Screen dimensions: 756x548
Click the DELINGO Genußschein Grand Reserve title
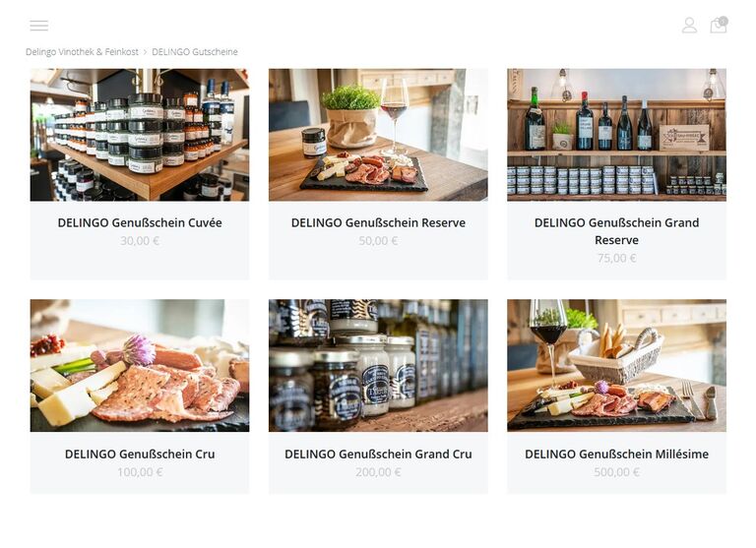tap(616, 231)
